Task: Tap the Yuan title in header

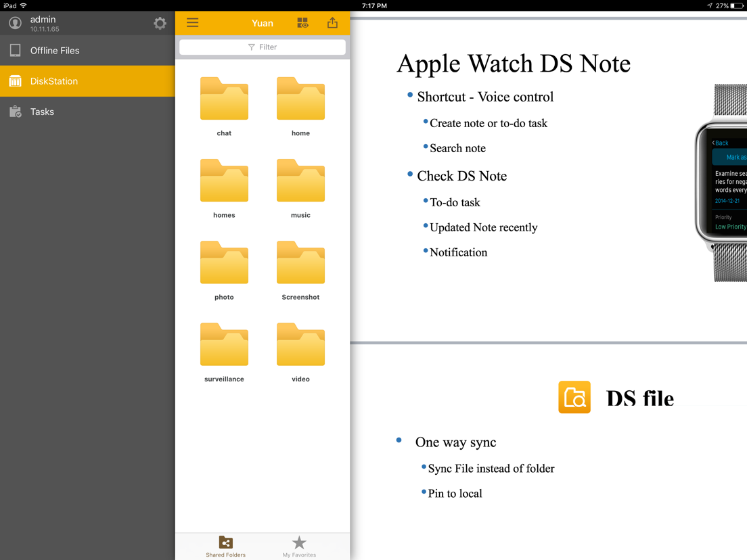Action: [263, 23]
